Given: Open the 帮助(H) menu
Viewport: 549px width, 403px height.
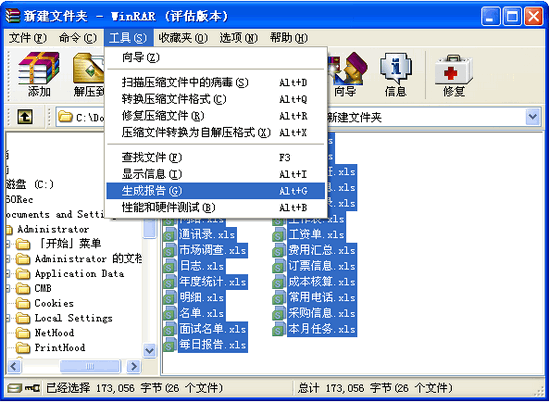Looking at the screenshot, I should tap(289, 38).
